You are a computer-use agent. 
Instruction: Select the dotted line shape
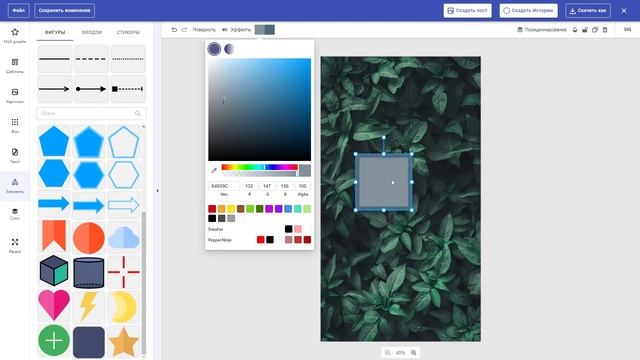pos(128,59)
